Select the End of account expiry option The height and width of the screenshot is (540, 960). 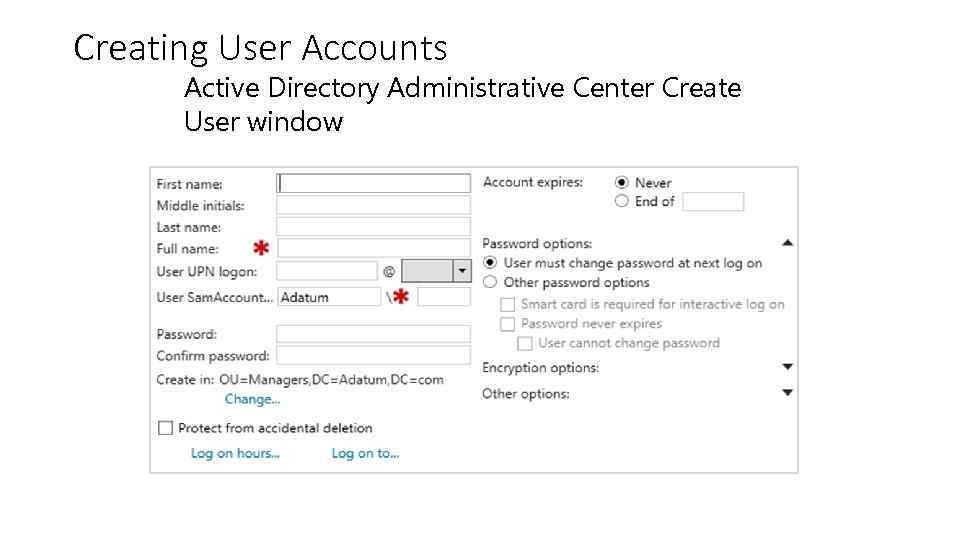(621, 201)
